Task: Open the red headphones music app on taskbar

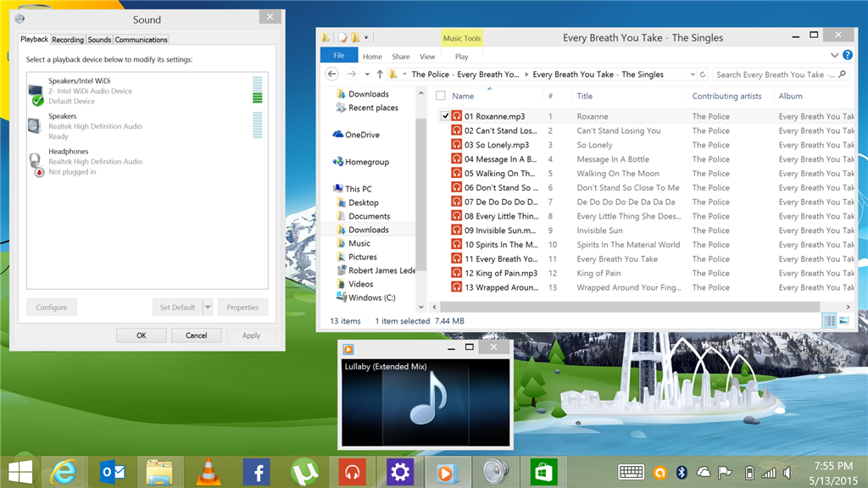Action: 352,473
